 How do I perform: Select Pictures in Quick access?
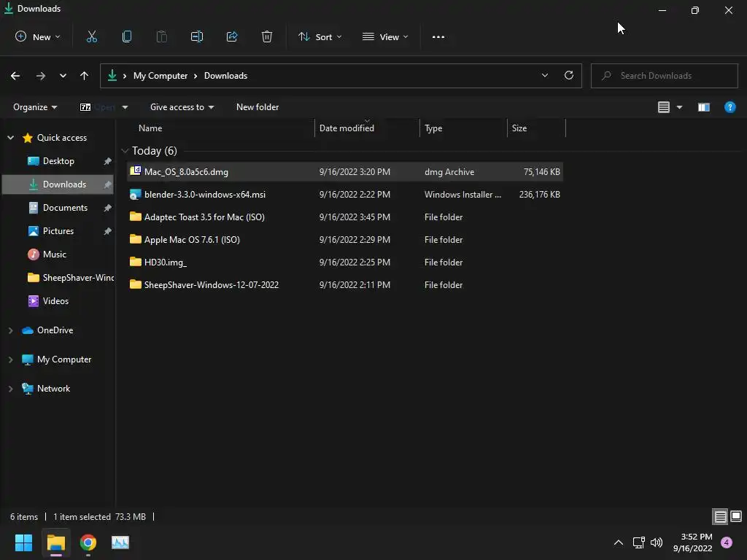coord(58,231)
